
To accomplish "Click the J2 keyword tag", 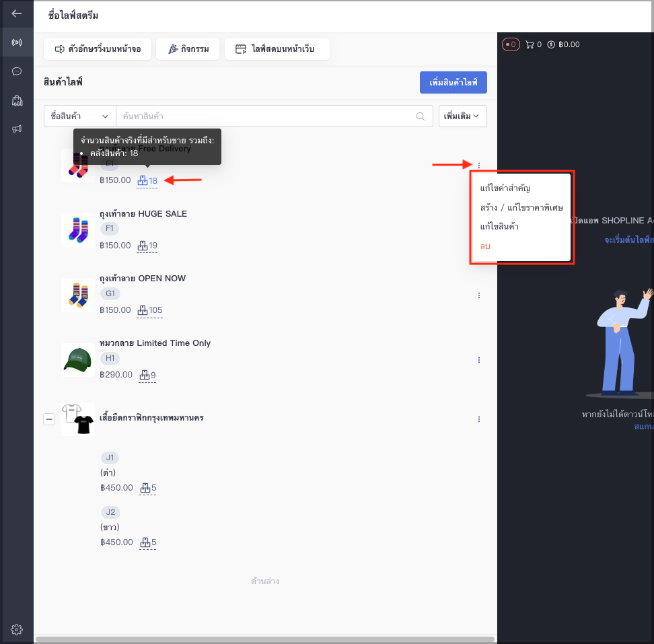I will click(x=110, y=512).
